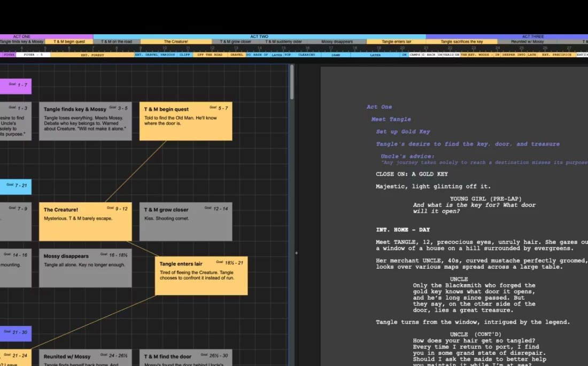Click 'Mossy disappears' segment in timeline
Viewport: 588px width, 366px height.
click(x=337, y=42)
